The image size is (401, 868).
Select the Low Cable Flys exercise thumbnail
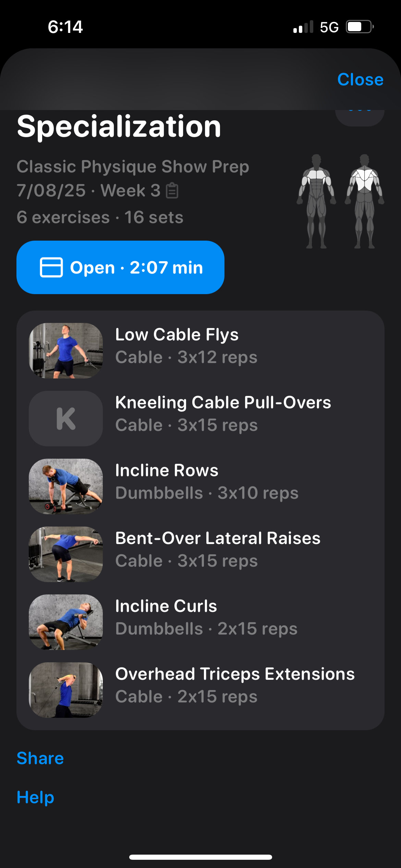click(x=66, y=351)
